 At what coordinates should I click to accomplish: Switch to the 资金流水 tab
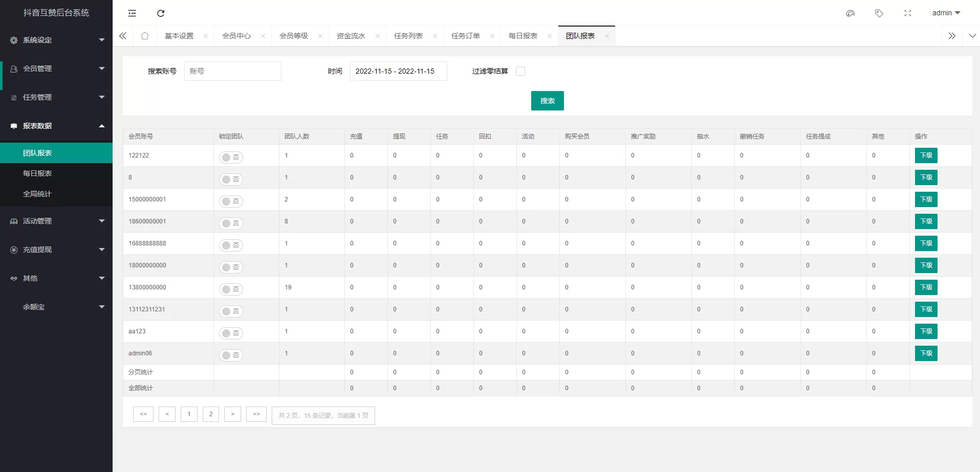point(351,36)
